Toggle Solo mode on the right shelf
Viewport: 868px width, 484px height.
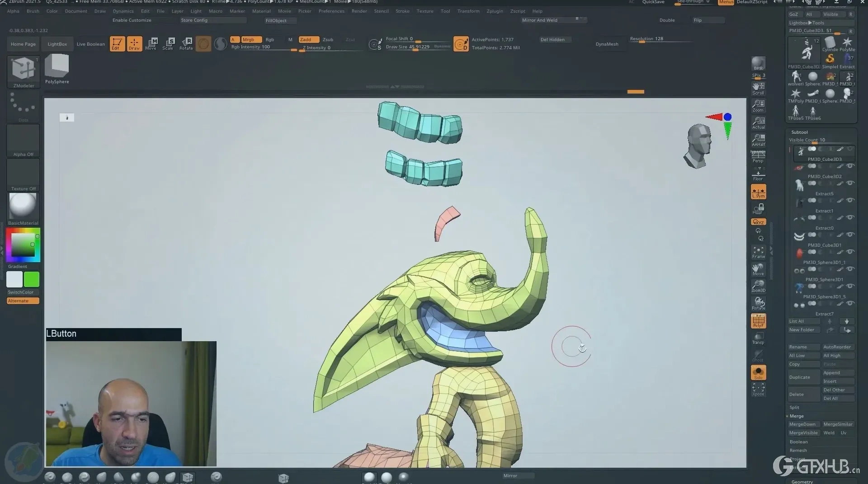758,372
